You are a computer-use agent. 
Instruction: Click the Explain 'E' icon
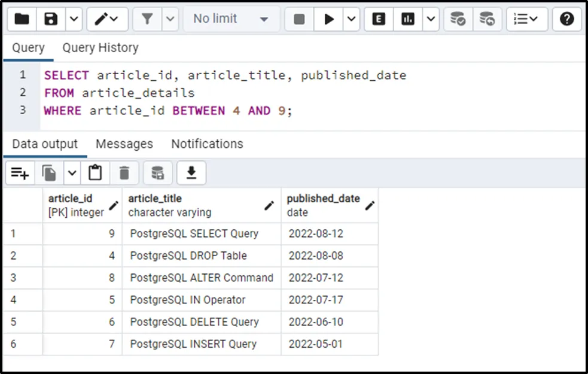378,19
